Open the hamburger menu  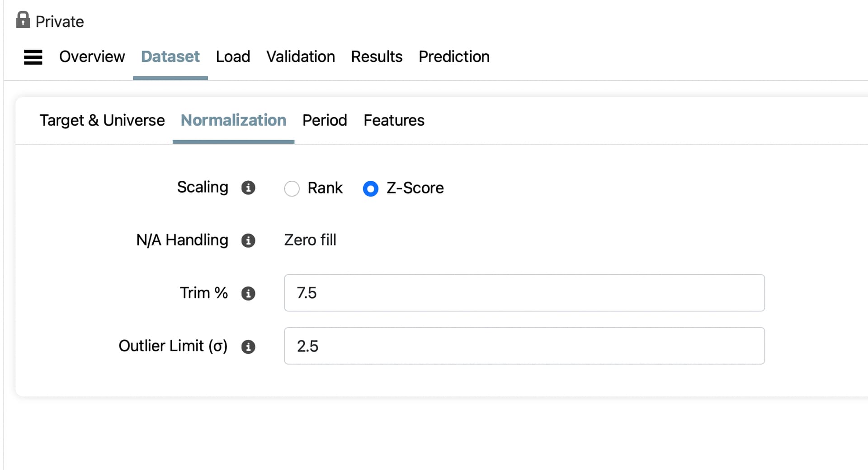point(33,57)
